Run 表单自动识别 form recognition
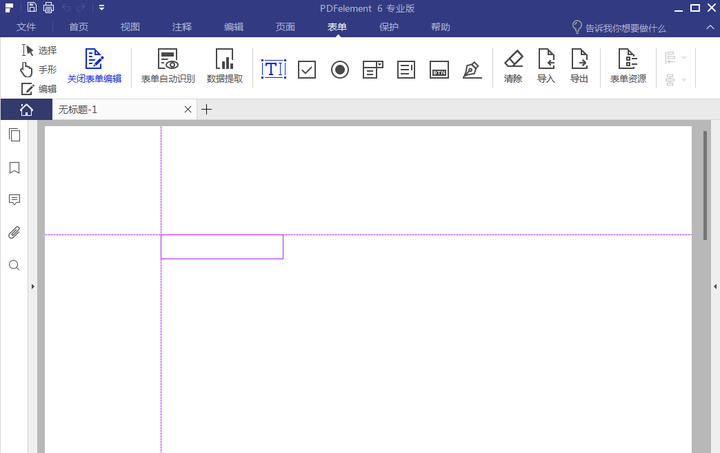Screen dimensions: 720x453 coord(168,66)
